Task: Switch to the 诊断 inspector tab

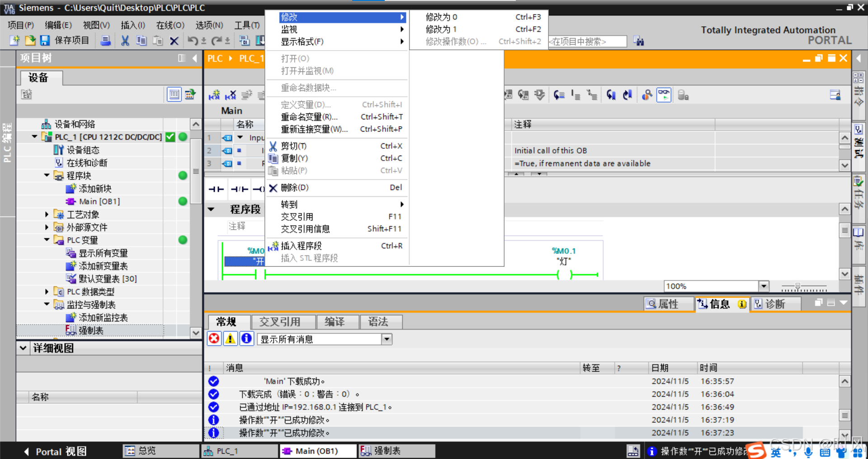Action: [775, 304]
